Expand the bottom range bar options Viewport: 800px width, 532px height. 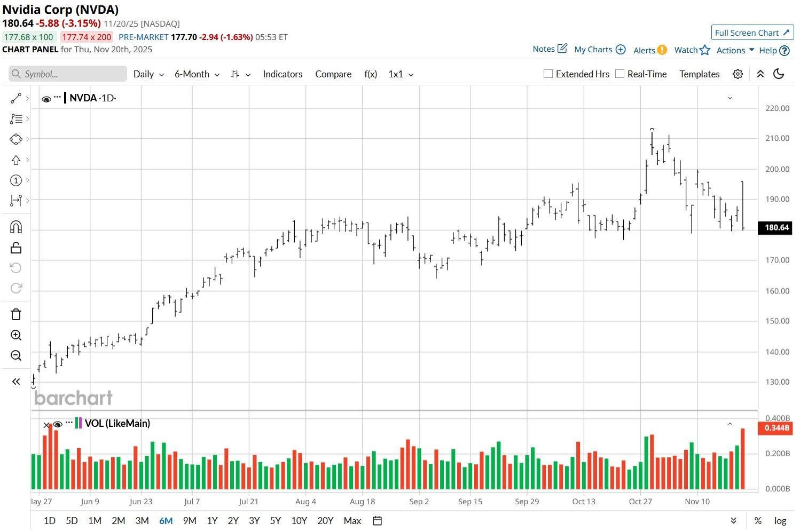click(733, 521)
